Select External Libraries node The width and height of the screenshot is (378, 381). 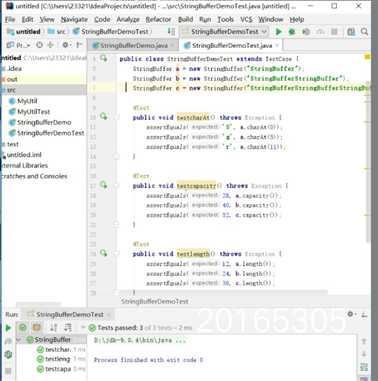25,165
